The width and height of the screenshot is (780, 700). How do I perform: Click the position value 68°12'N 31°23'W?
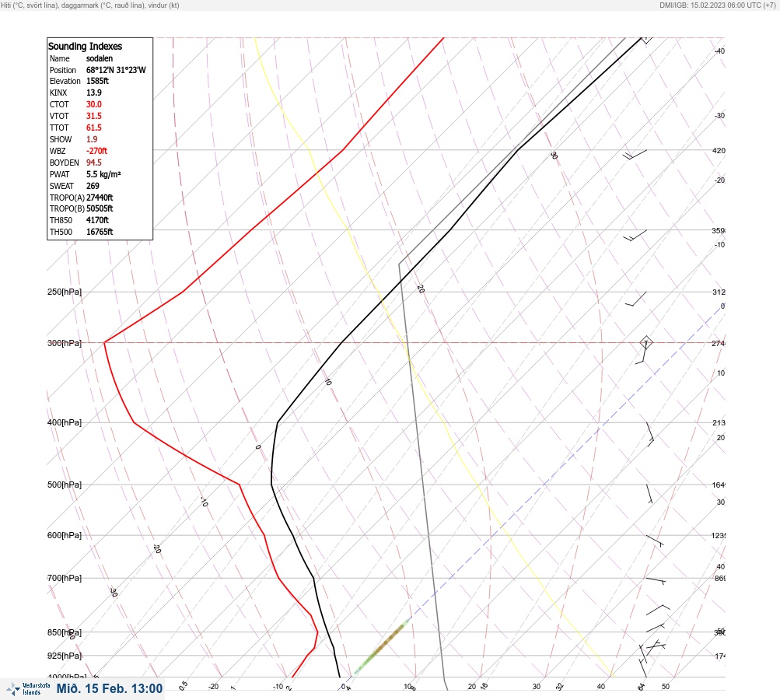pyautogui.click(x=116, y=70)
